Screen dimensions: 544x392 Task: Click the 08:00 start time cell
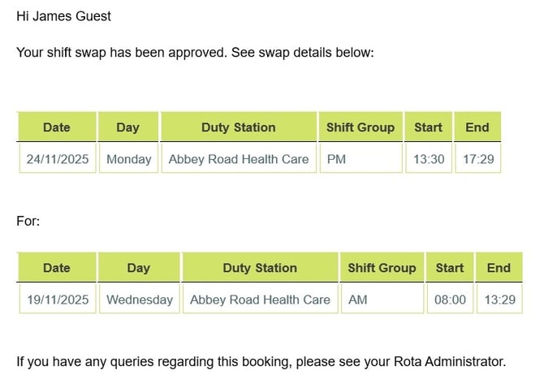pos(450,299)
